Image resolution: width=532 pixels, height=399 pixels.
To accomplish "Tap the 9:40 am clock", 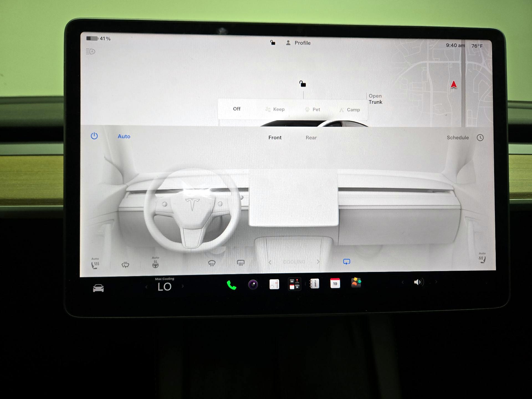I will pyautogui.click(x=455, y=45).
